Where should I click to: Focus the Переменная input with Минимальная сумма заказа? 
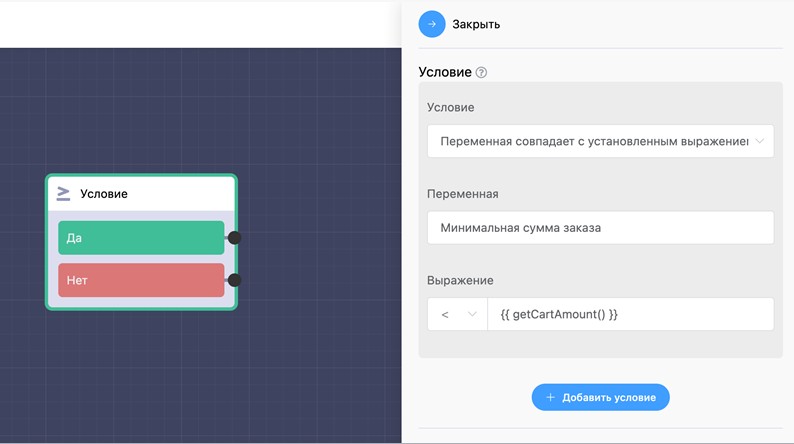(x=600, y=227)
